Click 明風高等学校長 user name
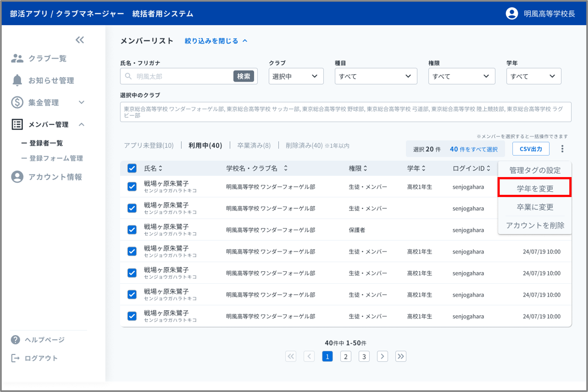Image resolution: width=588 pixels, height=392 pixels. 549,14
